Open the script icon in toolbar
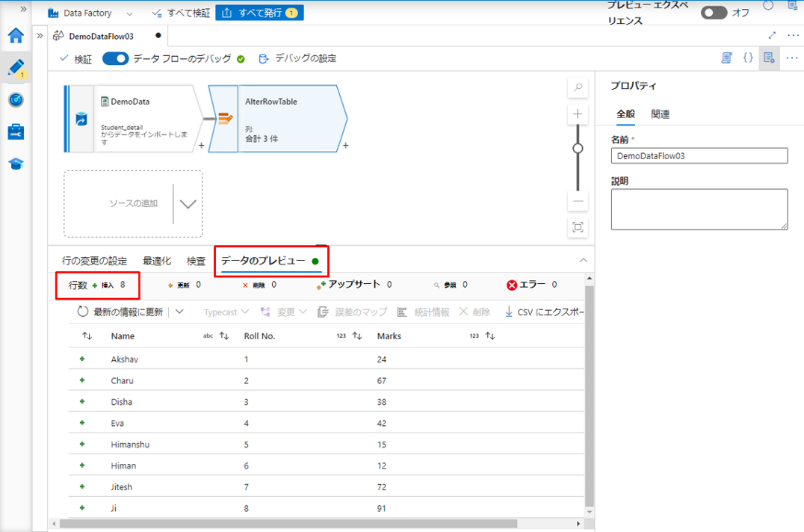Image resolution: width=804 pixels, height=532 pixels. (726, 58)
